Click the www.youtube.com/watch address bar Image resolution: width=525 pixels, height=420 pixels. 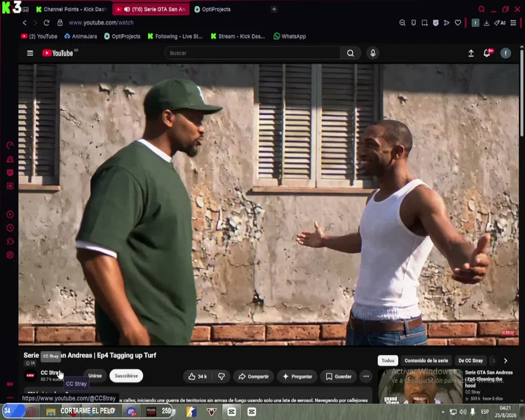point(101,23)
